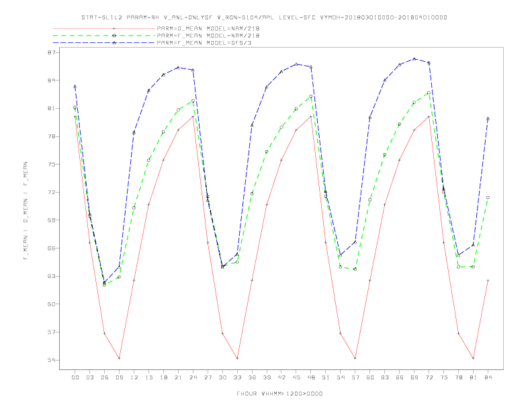Click x-axis tick label 27
The width and height of the screenshot is (532, 411).
[x=208, y=377]
